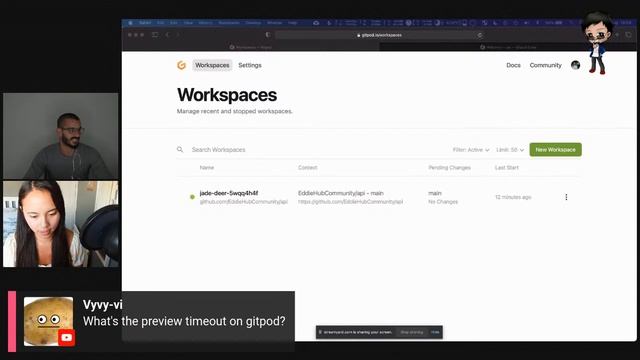Click Stop sharing in screen share bar
640x360 pixels.
coord(411,332)
